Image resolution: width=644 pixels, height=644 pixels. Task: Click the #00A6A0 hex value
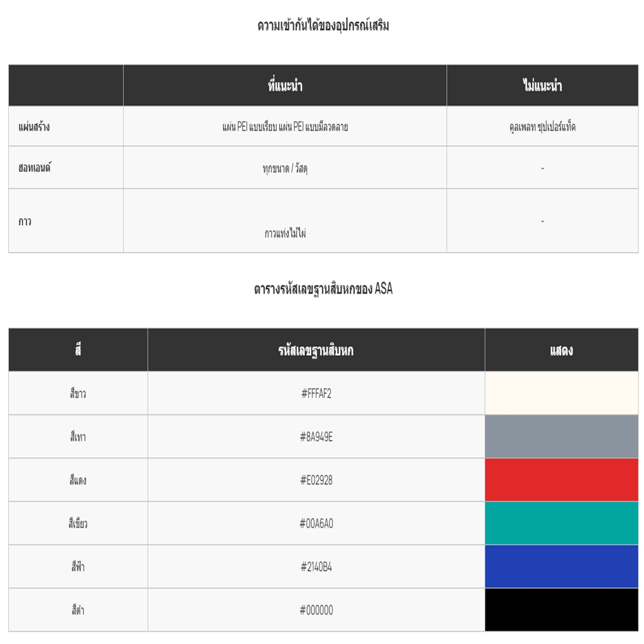(x=316, y=523)
